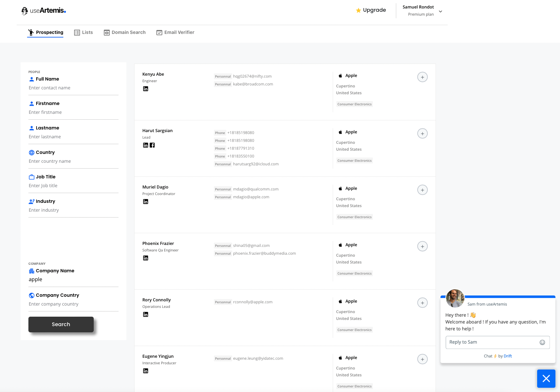
Task: Click the Job Title filter input
Action: [x=73, y=186]
